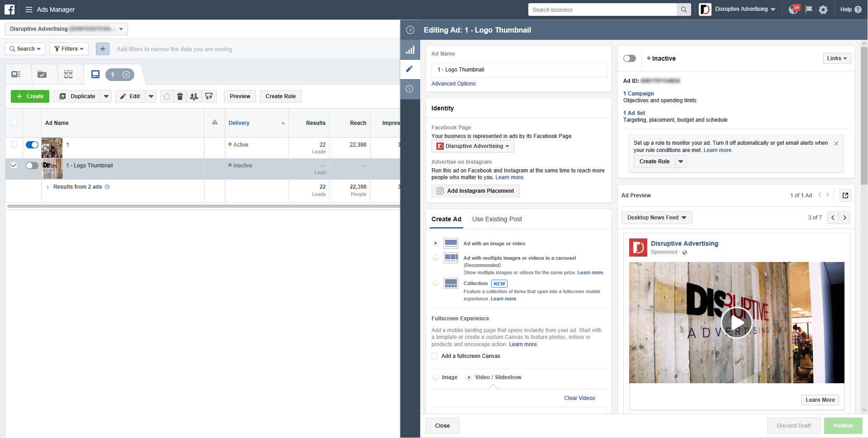Collapse the editing pane with arrow icon
This screenshot has width=868, height=438.
click(x=410, y=30)
